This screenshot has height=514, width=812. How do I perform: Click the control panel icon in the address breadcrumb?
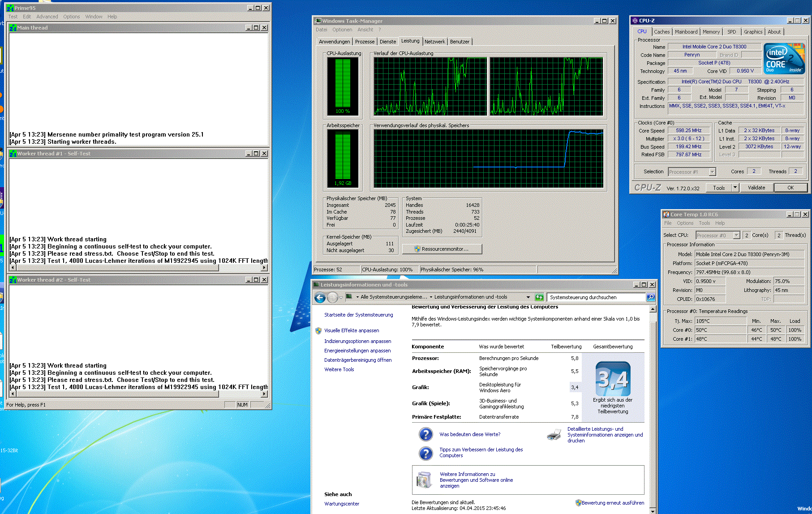(x=349, y=297)
